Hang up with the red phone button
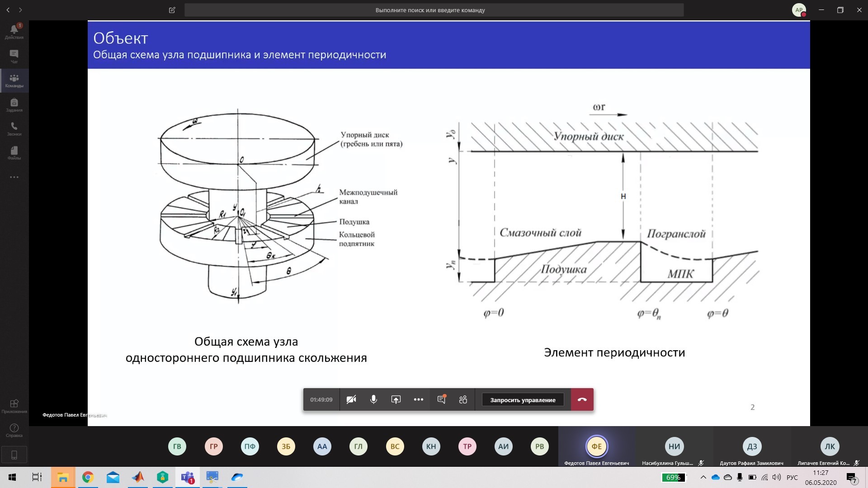The width and height of the screenshot is (868, 488). coord(582,399)
